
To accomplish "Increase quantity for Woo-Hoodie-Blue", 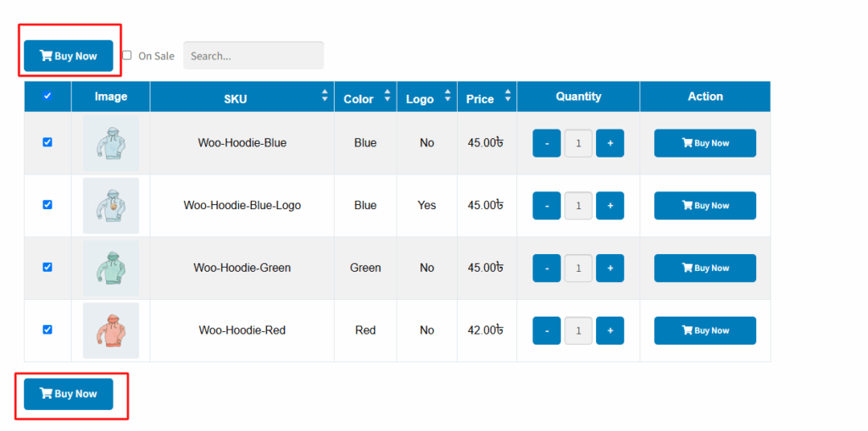I will point(610,143).
